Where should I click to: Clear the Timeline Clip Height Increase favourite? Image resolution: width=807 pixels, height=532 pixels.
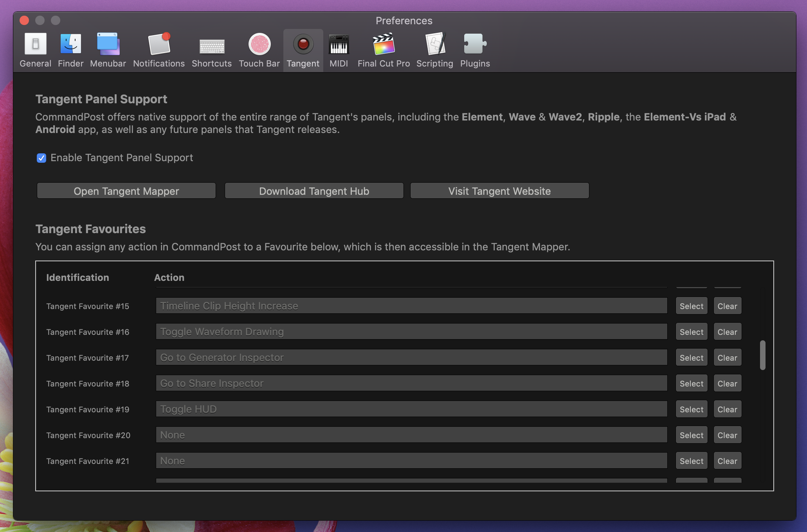(727, 306)
